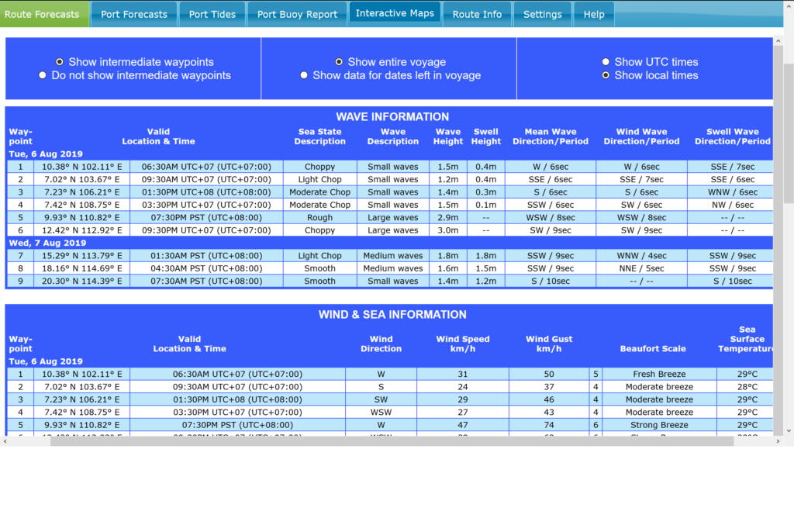
Task: Click the vertical scrollbar thumb on right
Action: 788,132
